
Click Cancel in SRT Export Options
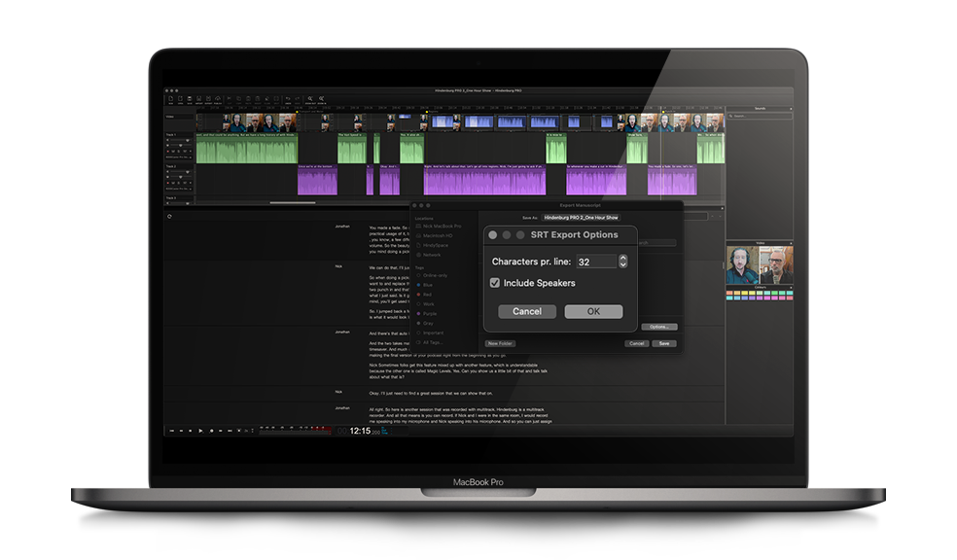click(x=527, y=311)
